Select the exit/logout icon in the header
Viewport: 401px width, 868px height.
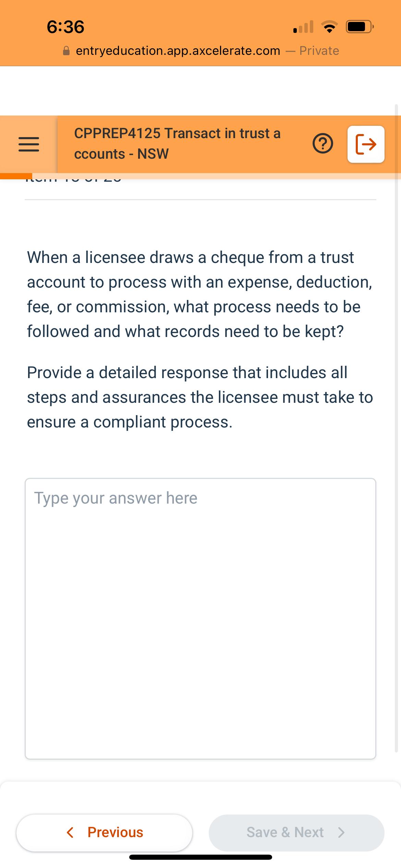(x=366, y=144)
